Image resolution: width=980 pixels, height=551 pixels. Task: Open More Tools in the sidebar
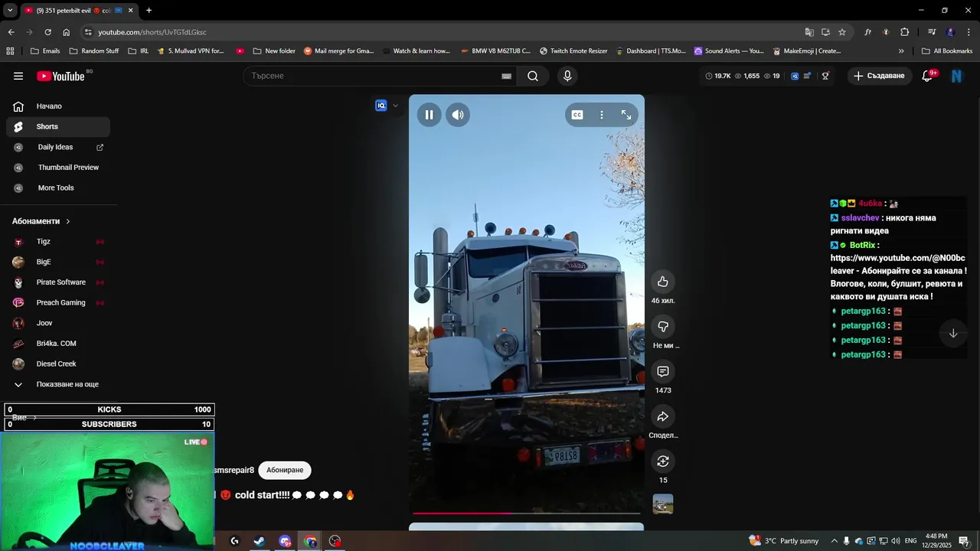pyautogui.click(x=58, y=187)
